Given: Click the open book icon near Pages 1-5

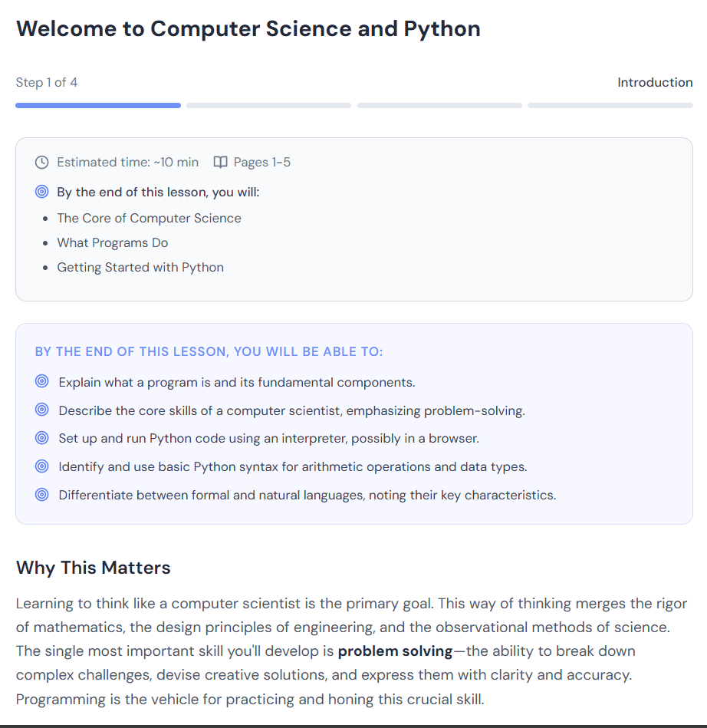Looking at the screenshot, I should coord(221,162).
